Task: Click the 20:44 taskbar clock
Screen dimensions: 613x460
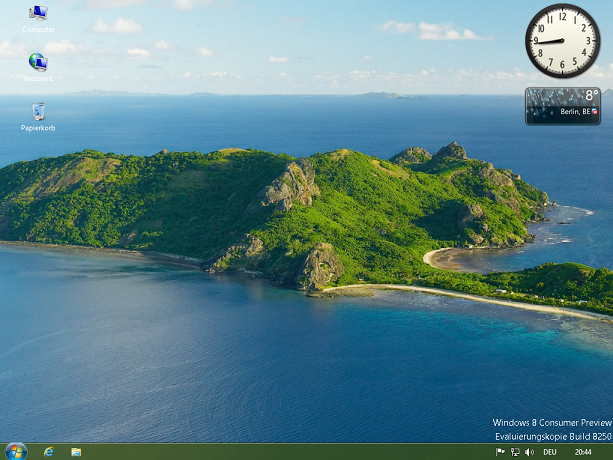Action: click(x=582, y=452)
